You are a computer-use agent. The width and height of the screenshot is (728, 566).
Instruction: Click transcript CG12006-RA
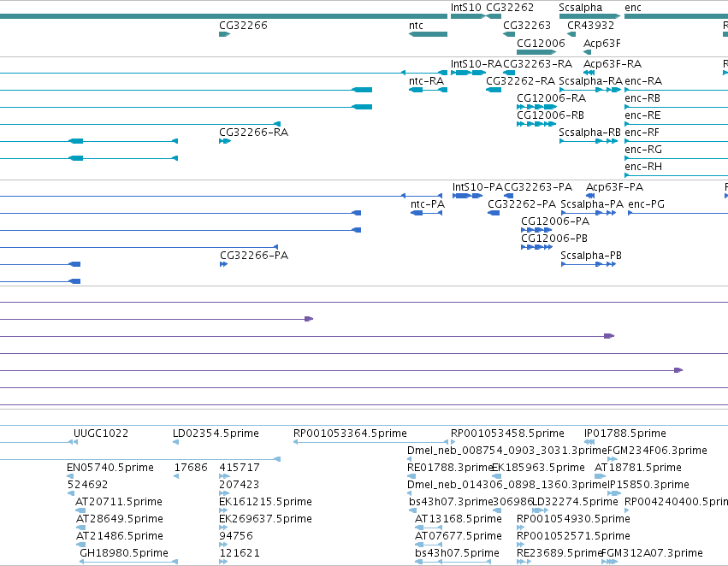tap(551, 97)
